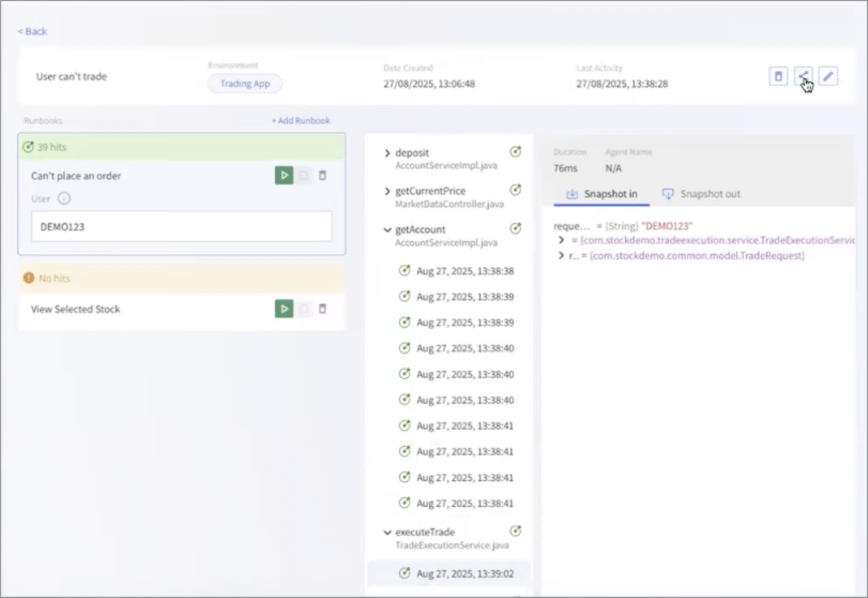Run the "Can't place an order" runbook
The height and width of the screenshot is (598, 868).
click(x=284, y=175)
